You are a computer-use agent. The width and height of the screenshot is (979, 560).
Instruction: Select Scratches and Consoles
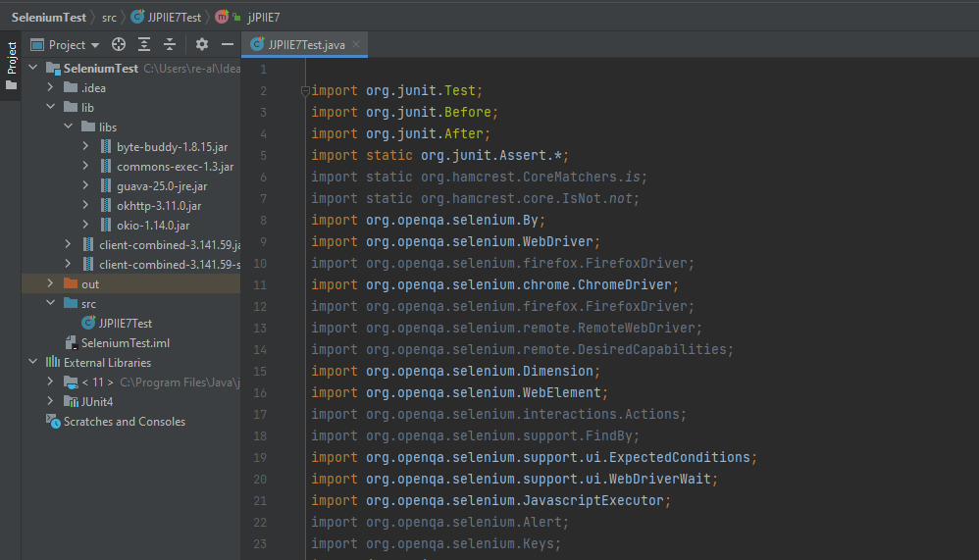coord(125,422)
